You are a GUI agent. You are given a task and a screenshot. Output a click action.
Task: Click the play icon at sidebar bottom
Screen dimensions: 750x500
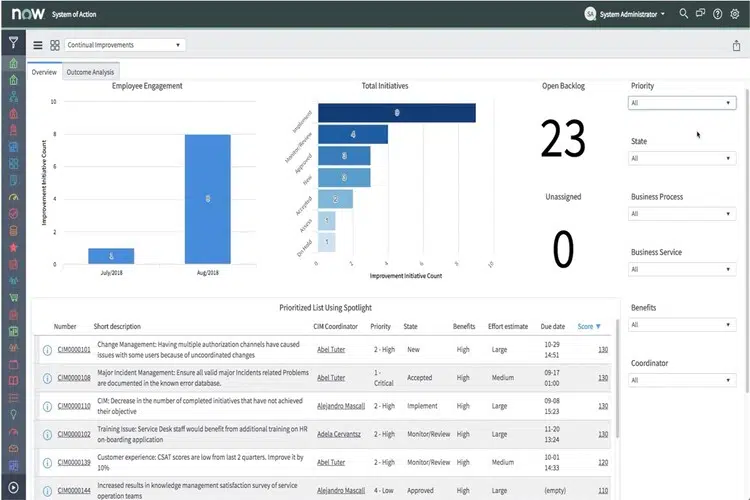[13, 488]
